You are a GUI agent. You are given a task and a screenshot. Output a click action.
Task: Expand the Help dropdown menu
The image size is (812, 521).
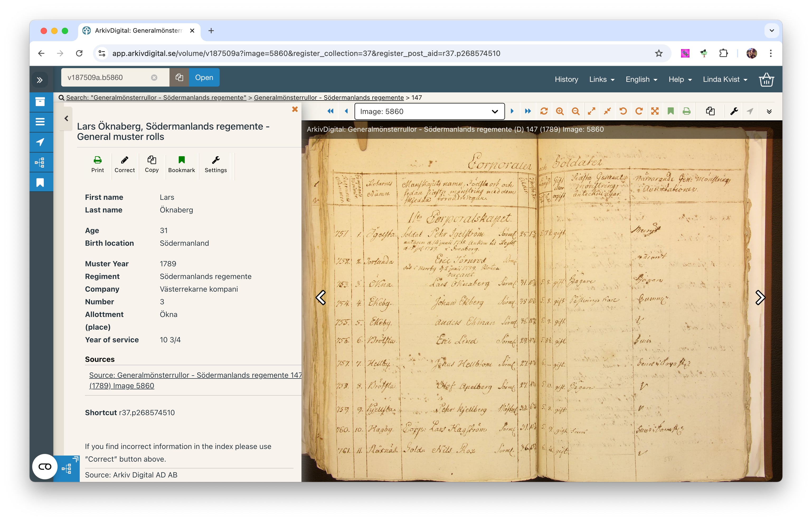pyautogui.click(x=680, y=79)
